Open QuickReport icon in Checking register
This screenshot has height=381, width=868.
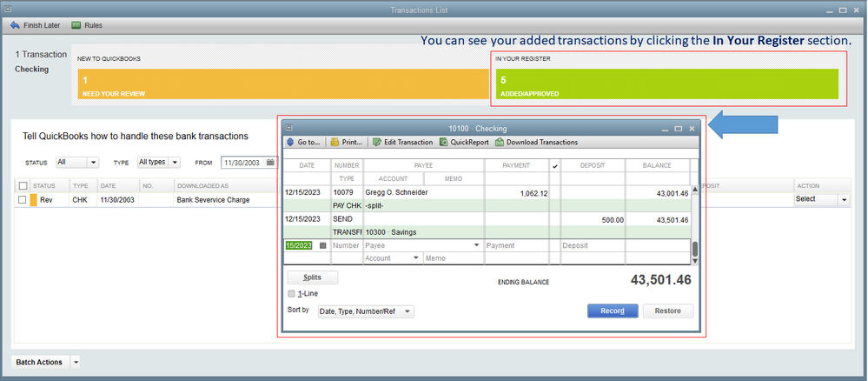pos(444,142)
